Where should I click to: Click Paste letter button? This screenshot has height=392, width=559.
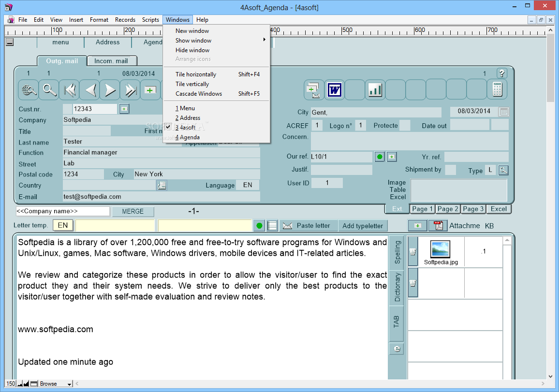pyautogui.click(x=309, y=226)
